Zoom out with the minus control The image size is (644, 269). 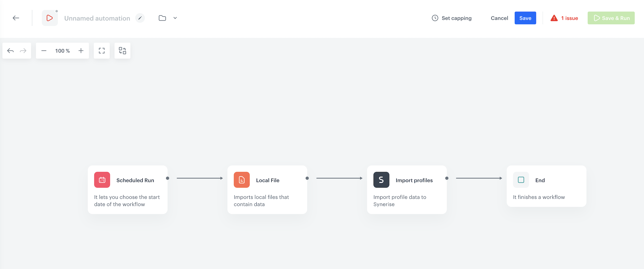coord(44,51)
